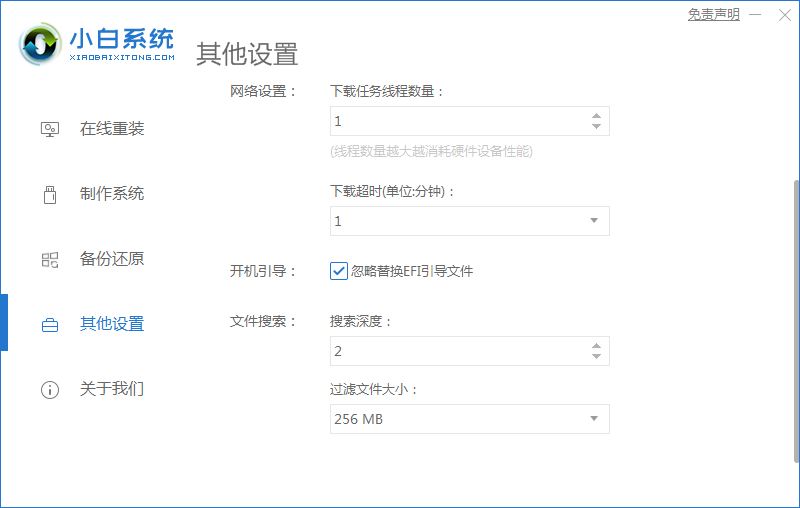Click the 制作系统 USB drive icon
This screenshot has width=800, height=508.
click(50, 194)
